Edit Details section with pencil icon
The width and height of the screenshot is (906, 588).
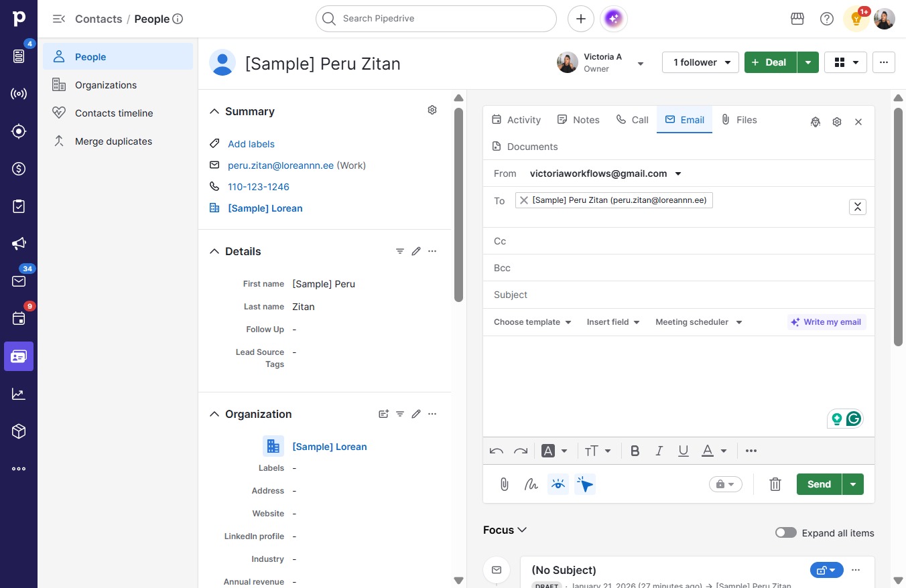416,251
